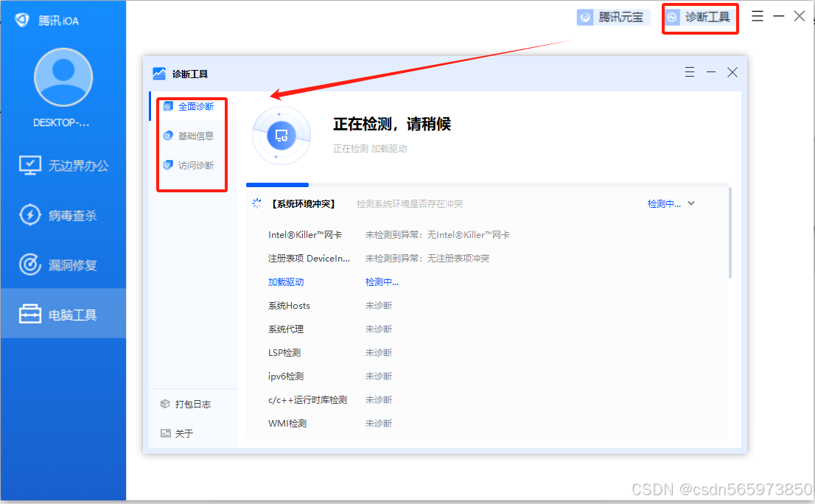Screen dimensions: 815x504
Task: Click the spinning detection status circle
Action: tap(281, 136)
